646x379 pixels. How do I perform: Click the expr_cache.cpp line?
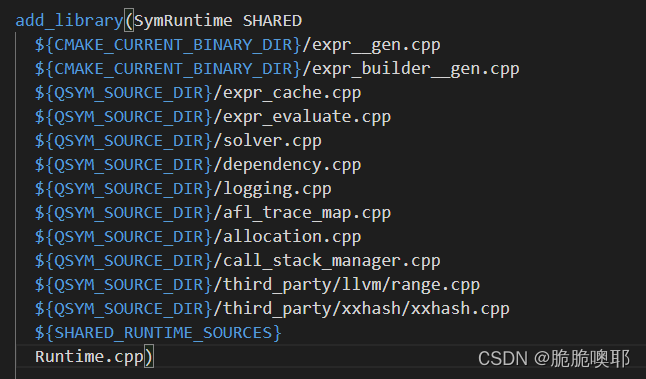[x=198, y=93]
